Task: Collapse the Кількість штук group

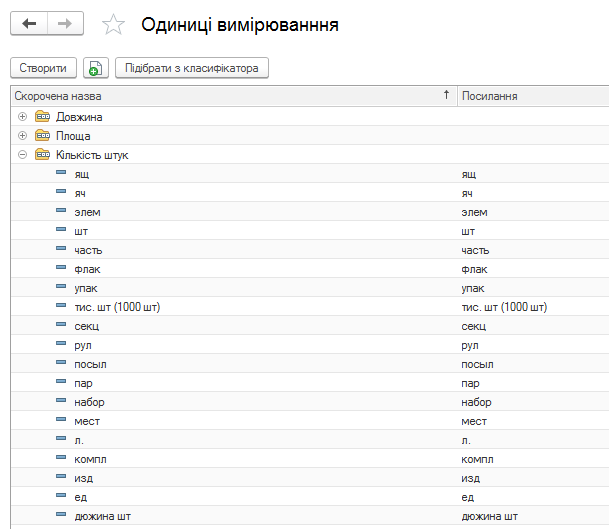Action: coord(22,155)
